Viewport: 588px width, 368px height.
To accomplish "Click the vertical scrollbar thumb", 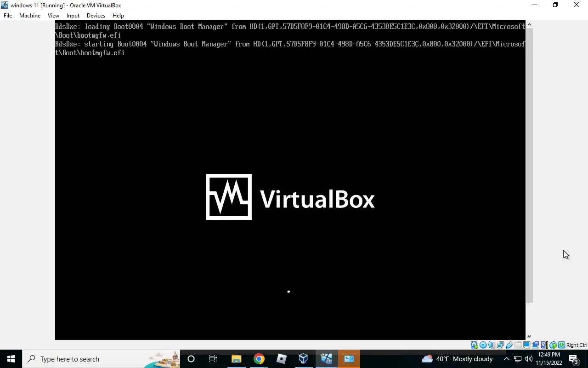I will click(x=529, y=166).
